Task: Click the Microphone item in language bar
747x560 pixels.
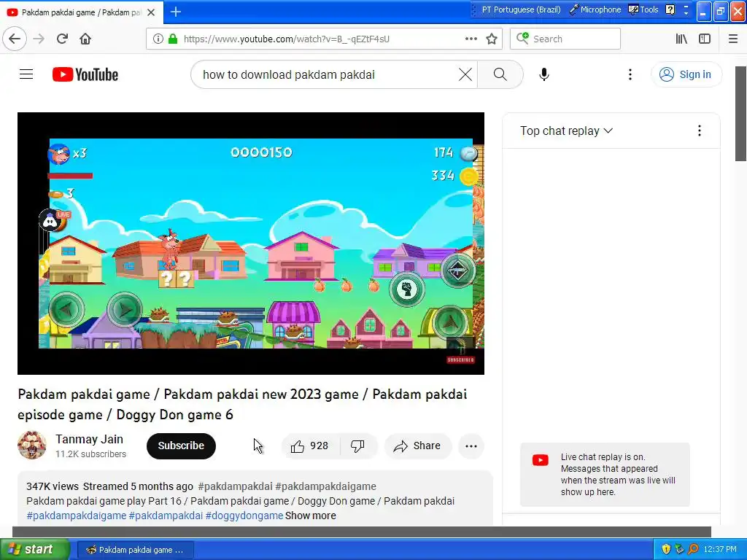Action: tap(595, 9)
